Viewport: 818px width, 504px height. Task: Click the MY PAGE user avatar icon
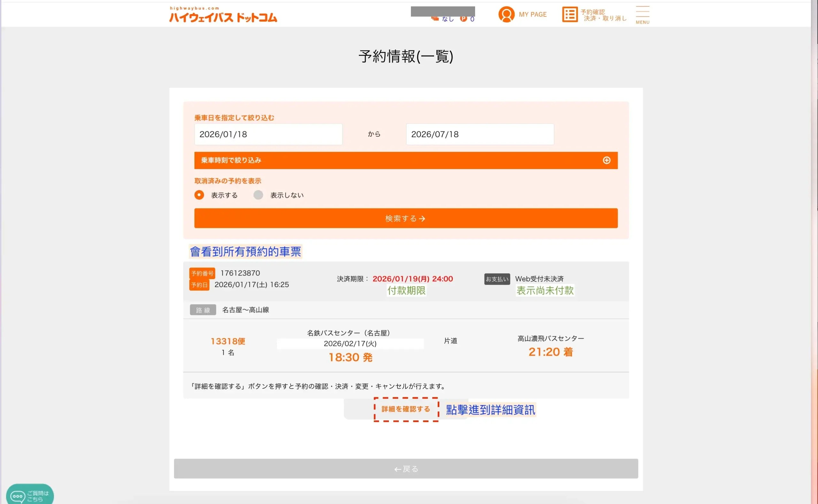[506, 15]
